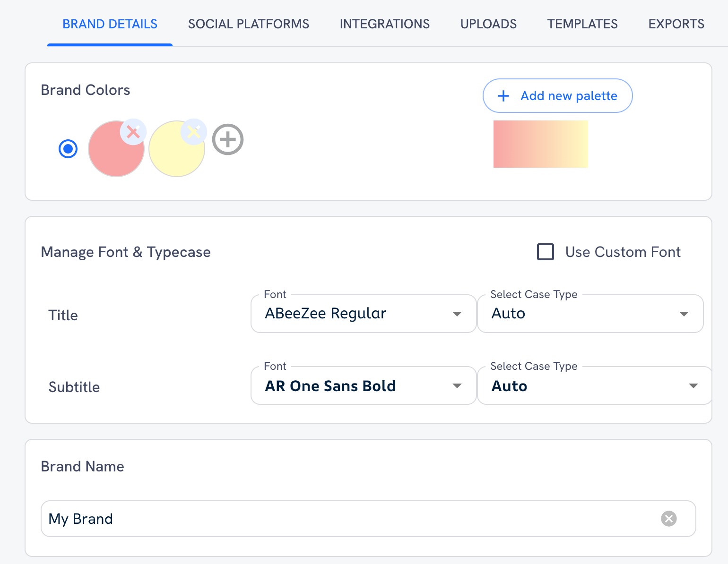Add a new color to the palette
The image size is (728, 564).
tap(228, 139)
